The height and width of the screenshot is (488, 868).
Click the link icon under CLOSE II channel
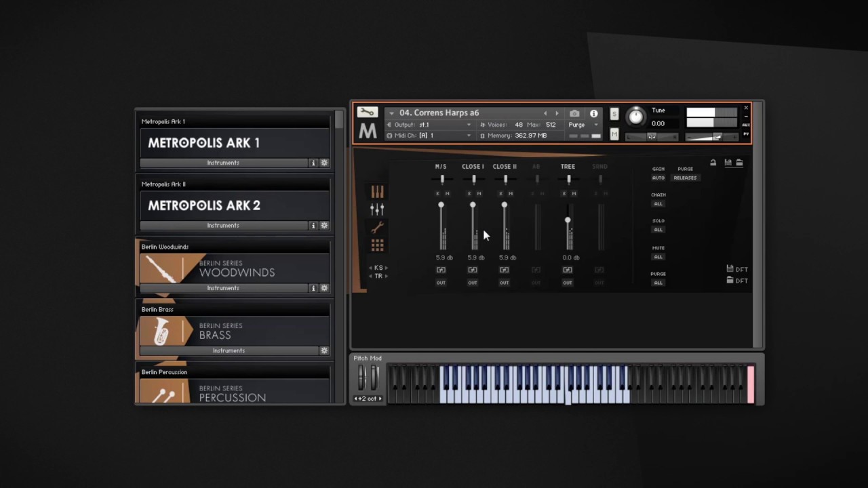pyautogui.click(x=504, y=270)
